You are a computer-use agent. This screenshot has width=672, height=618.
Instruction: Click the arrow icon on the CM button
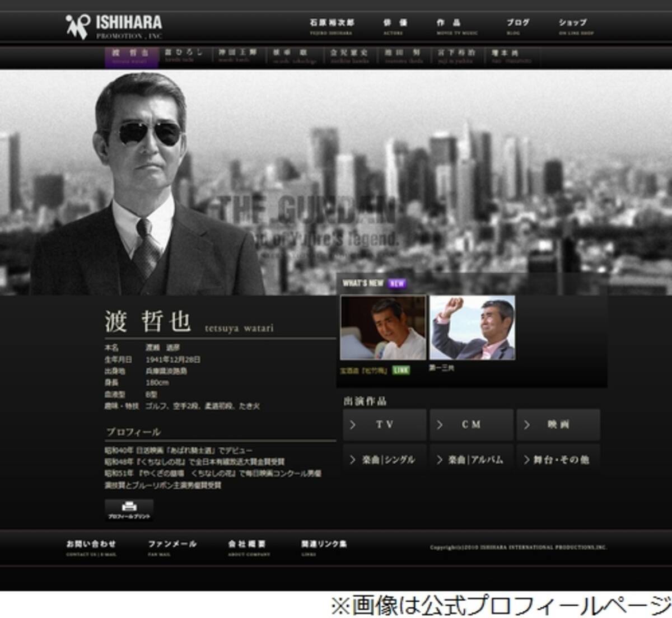[440, 425]
